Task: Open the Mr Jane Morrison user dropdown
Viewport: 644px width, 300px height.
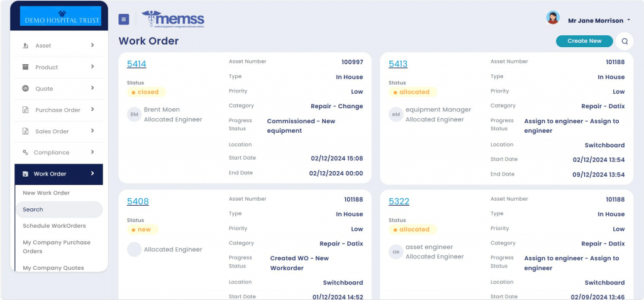Action: (x=599, y=21)
